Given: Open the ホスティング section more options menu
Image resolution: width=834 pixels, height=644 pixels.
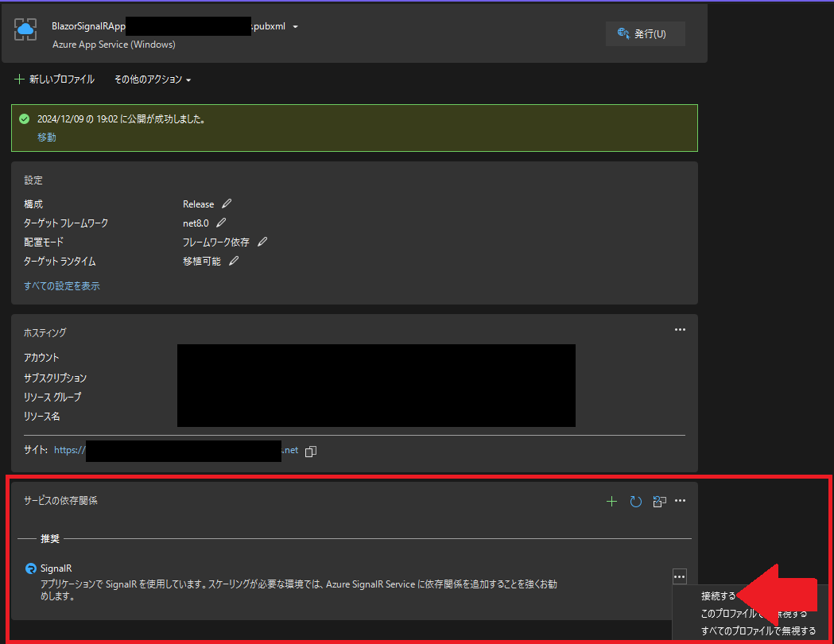Looking at the screenshot, I should coord(680,330).
